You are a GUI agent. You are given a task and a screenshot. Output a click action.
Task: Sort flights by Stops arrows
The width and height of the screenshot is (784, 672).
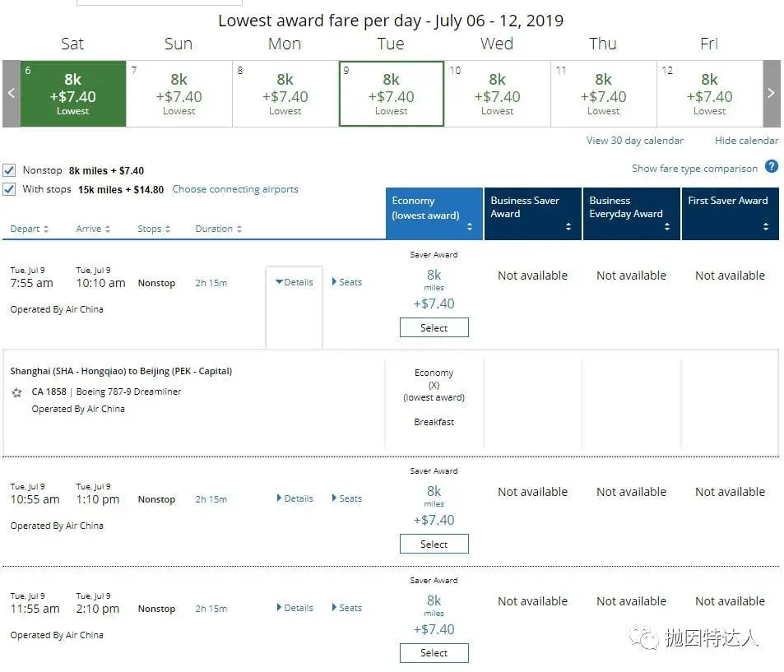tap(168, 229)
